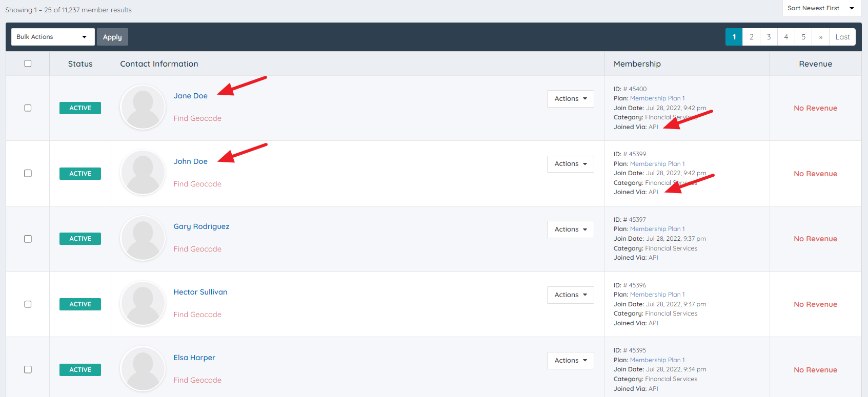Click No Revenue in Hector Sullivan's row

tap(815, 304)
